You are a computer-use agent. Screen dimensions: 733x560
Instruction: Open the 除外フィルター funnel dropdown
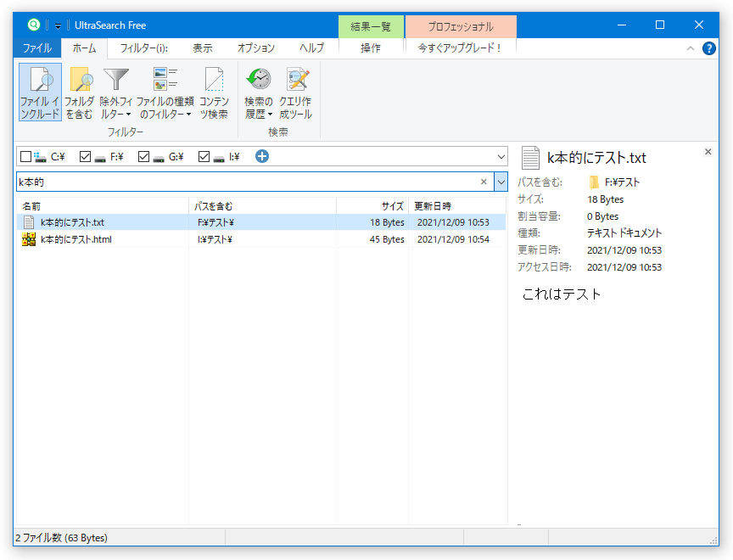(115, 92)
